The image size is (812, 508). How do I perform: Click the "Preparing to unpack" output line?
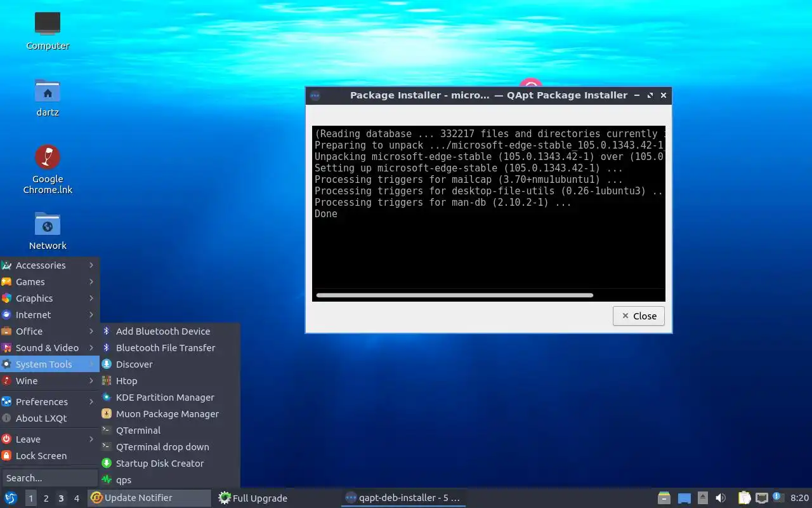489,145
